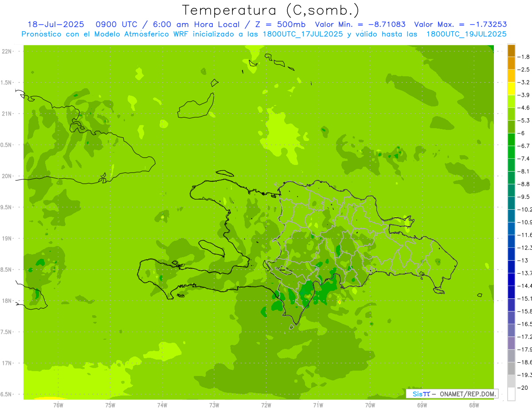532x411 pixels.
Task: Click the '21N' latitude label
Action: (x=6, y=114)
